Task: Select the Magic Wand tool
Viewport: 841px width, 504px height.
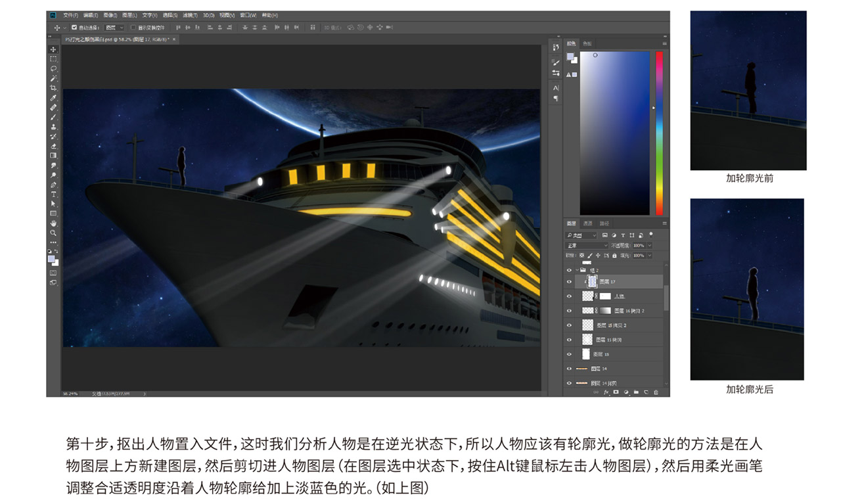Action: (53, 78)
